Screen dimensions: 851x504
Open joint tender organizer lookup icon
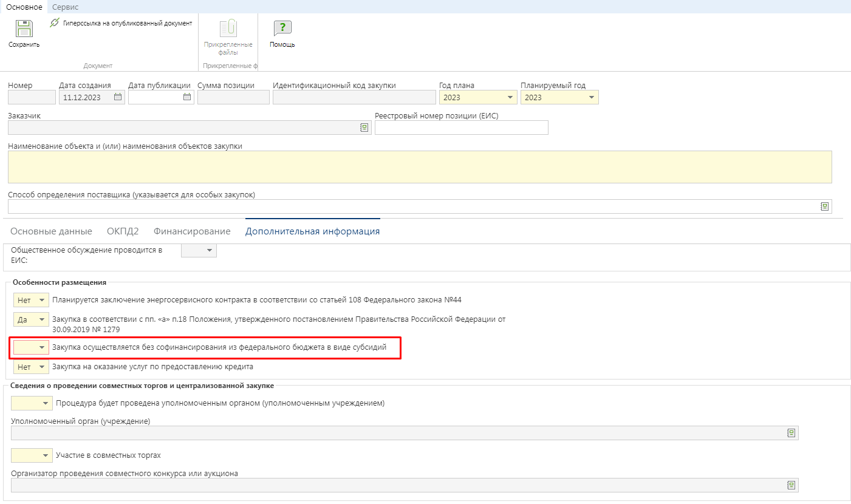(x=791, y=485)
